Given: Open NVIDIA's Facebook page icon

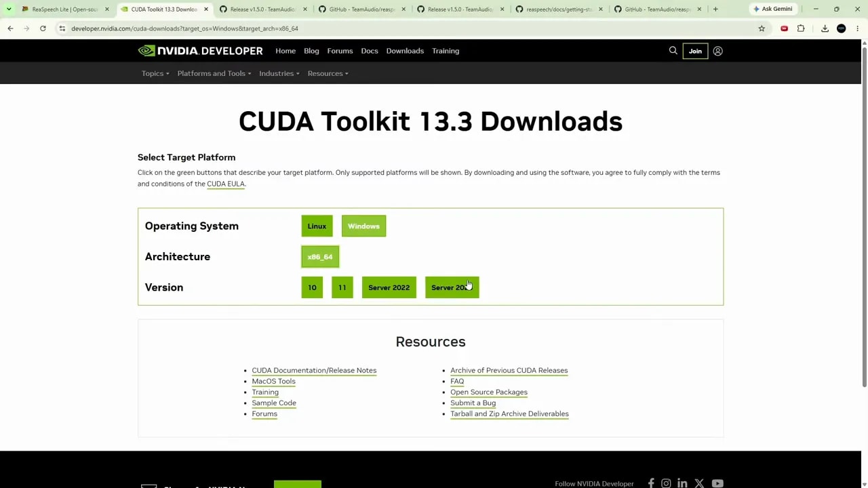Looking at the screenshot, I should pos(651,483).
